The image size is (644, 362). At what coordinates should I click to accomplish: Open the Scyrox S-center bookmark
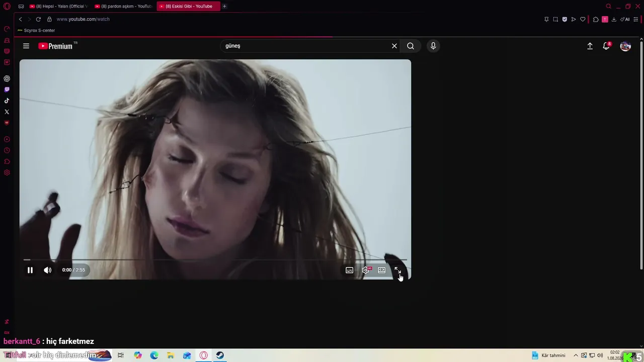[x=36, y=30]
